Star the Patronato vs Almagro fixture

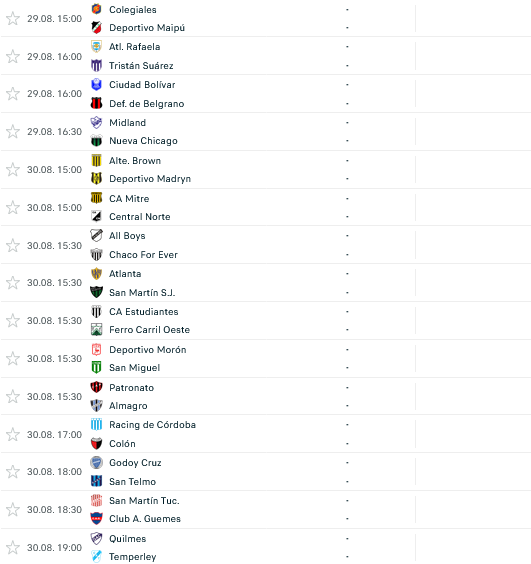13,396
